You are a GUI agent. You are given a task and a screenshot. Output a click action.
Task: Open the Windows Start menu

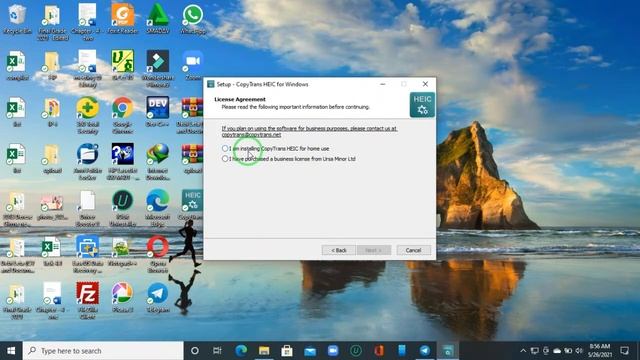11,351
